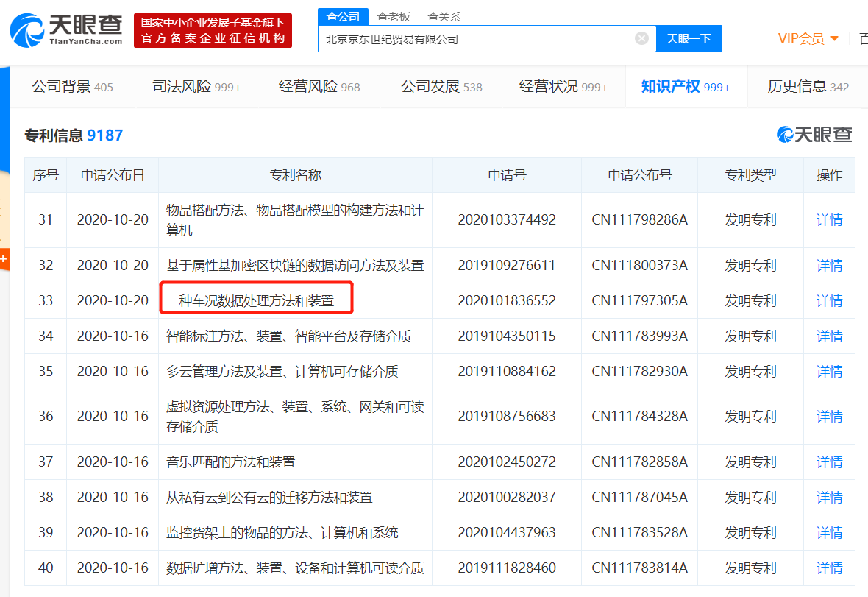Click publication number CN111787045A
The height and width of the screenshot is (597, 868).
(639, 498)
